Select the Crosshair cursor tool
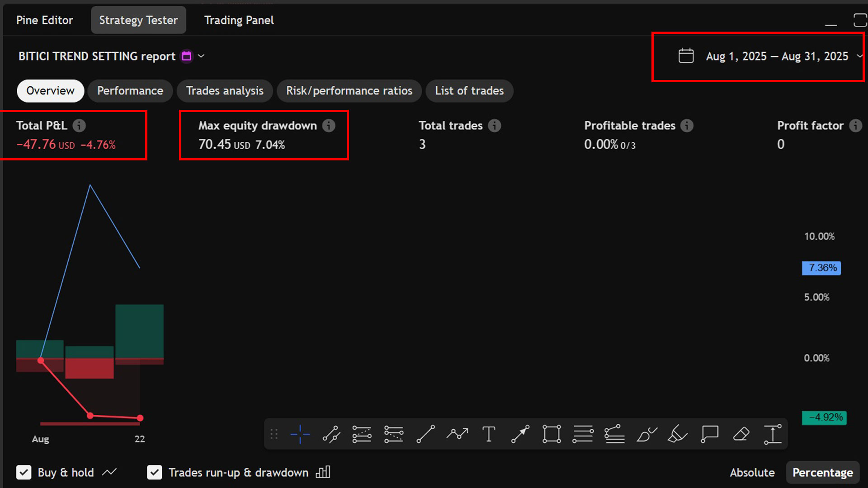 [300, 434]
